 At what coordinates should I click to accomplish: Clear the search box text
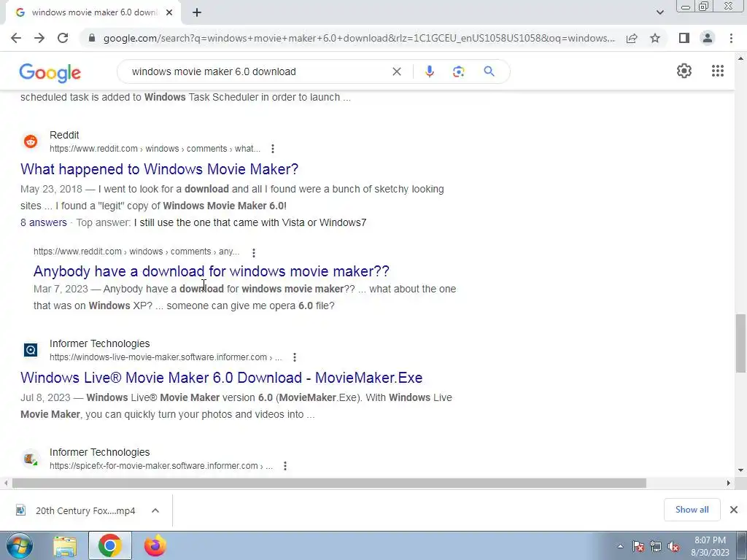tap(396, 71)
